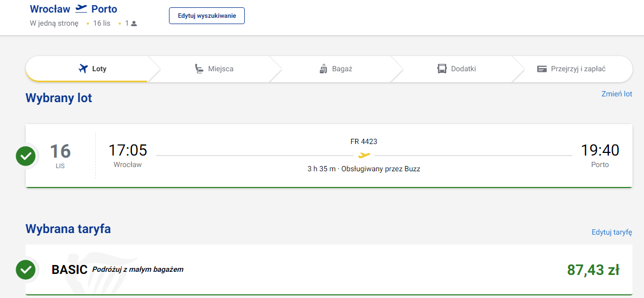Click the green checkmark beside BASIC fare
Screen dimensions: 644x298
pos(26,270)
